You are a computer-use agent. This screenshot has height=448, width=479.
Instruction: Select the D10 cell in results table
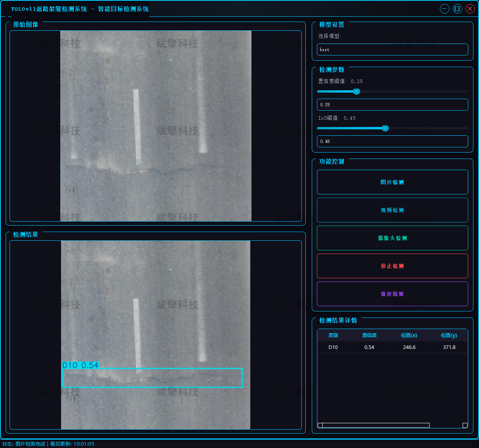[x=333, y=347]
